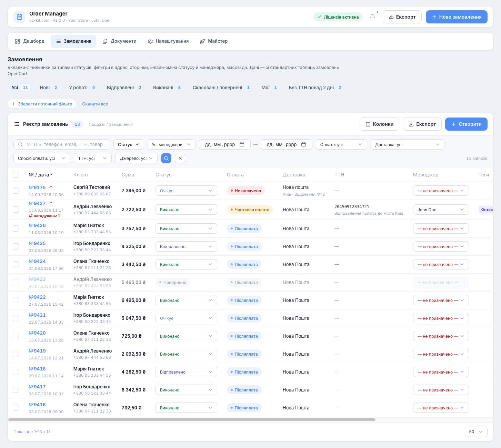Expand the Усі менеджери filter dropdown

(171, 144)
